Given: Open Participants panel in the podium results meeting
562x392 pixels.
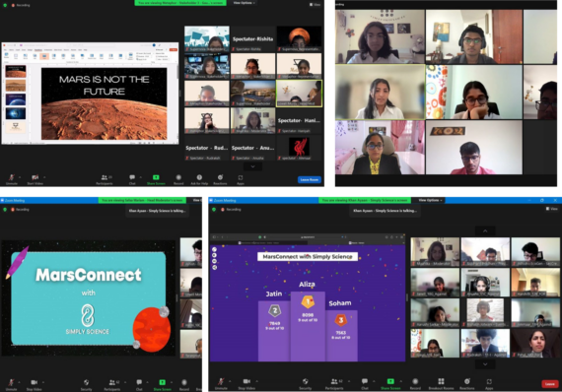Looking at the screenshot, I should point(334,384).
